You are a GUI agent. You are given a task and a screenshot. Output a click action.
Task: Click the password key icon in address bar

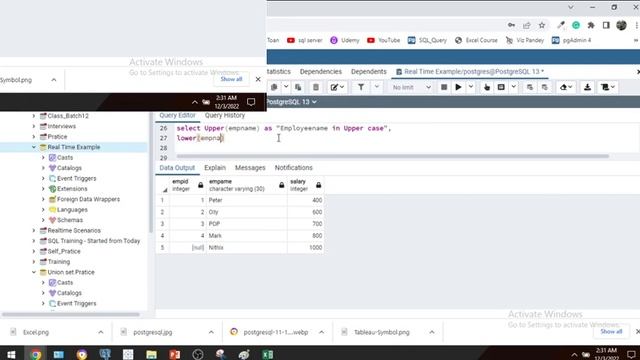(511, 25)
